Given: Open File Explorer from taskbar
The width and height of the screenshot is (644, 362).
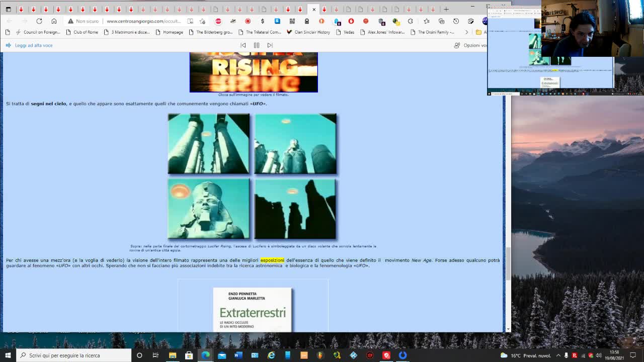Looking at the screenshot, I should (173, 355).
